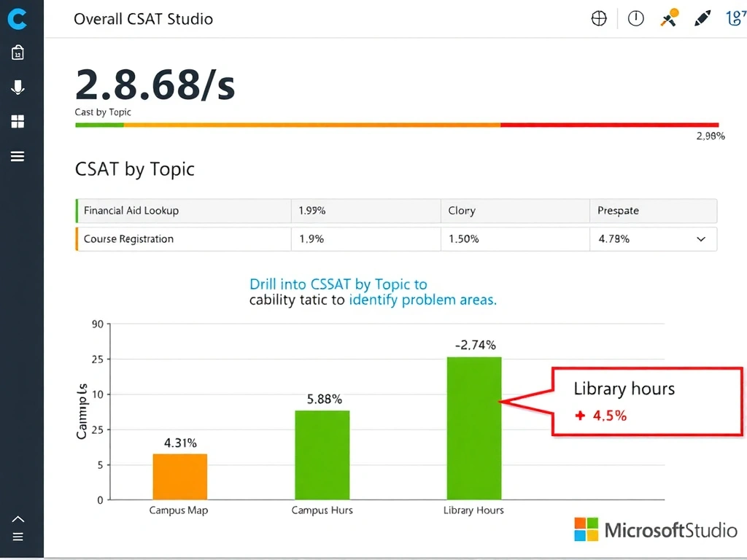Click the pin tool icon in header

(670, 18)
